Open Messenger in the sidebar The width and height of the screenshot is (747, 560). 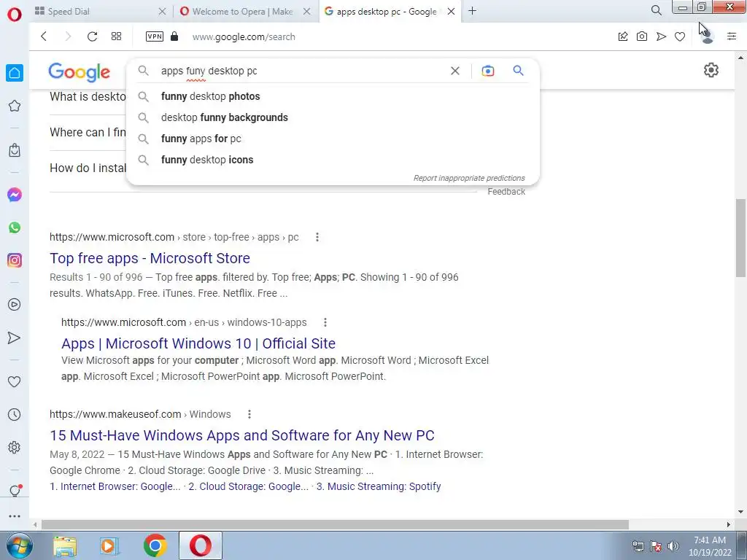coord(15,195)
